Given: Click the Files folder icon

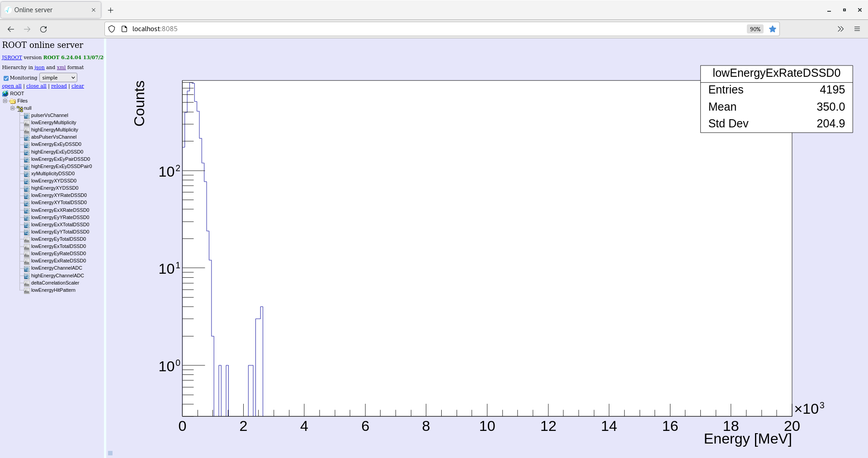Looking at the screenshot, I should [13, 101].
